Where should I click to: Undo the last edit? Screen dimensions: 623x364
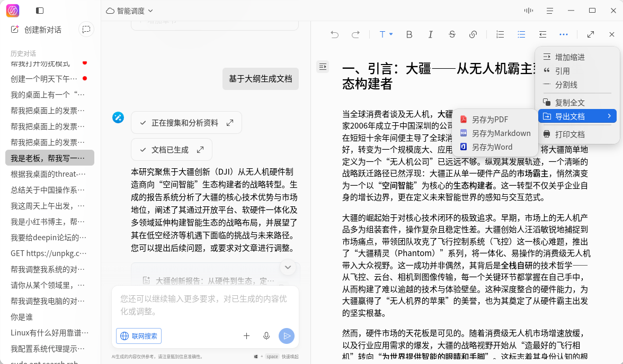pyautogui.click(x=335, y=34)
